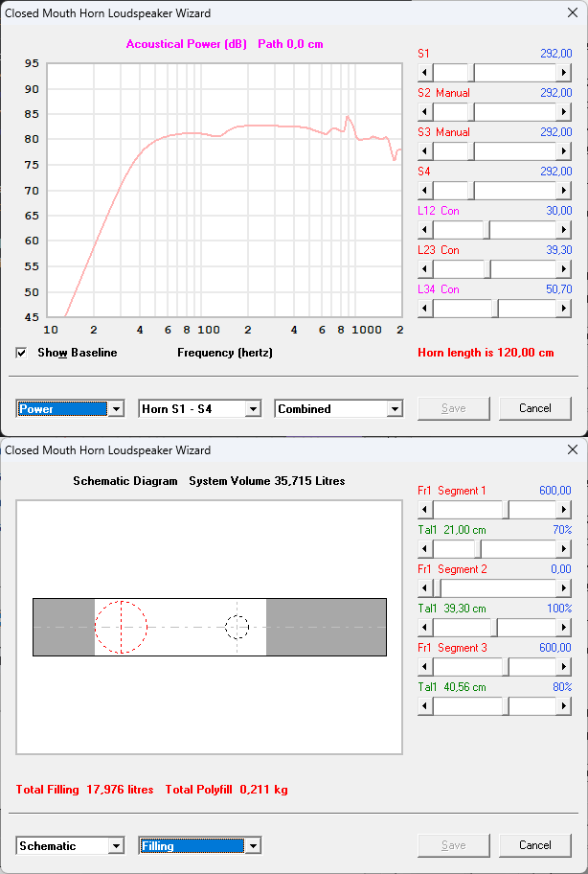This screenshot has width=588, height=874.
Task: Open the Horn S1 - S4 dropdown
Action: [253, 409]
